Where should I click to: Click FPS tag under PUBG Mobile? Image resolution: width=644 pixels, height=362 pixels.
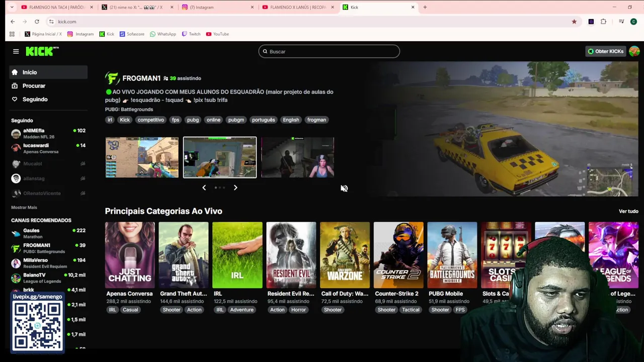click(x=460, y=310)
